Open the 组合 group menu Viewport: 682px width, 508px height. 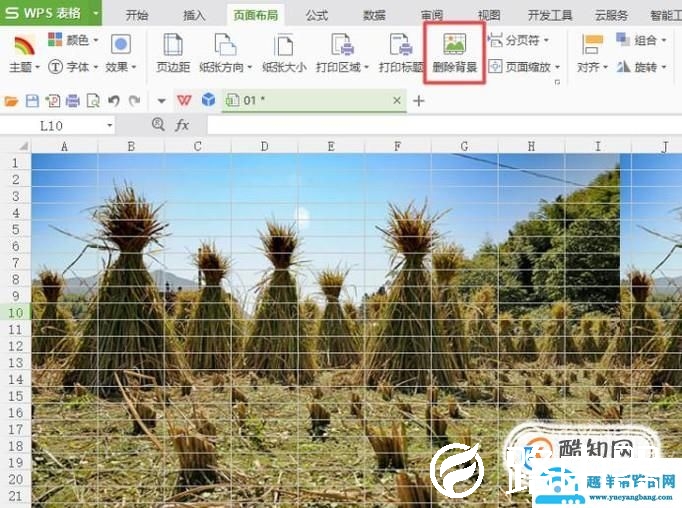coord(641,40)
